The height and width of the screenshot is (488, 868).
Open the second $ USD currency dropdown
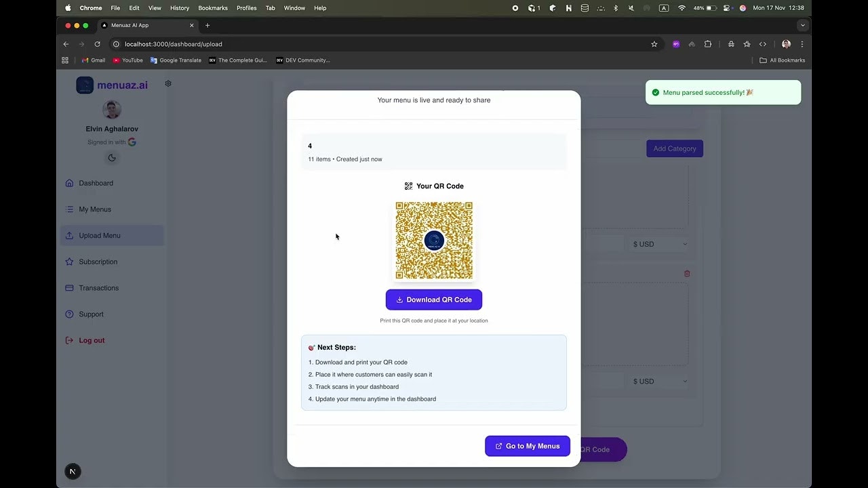pos(660,381)
